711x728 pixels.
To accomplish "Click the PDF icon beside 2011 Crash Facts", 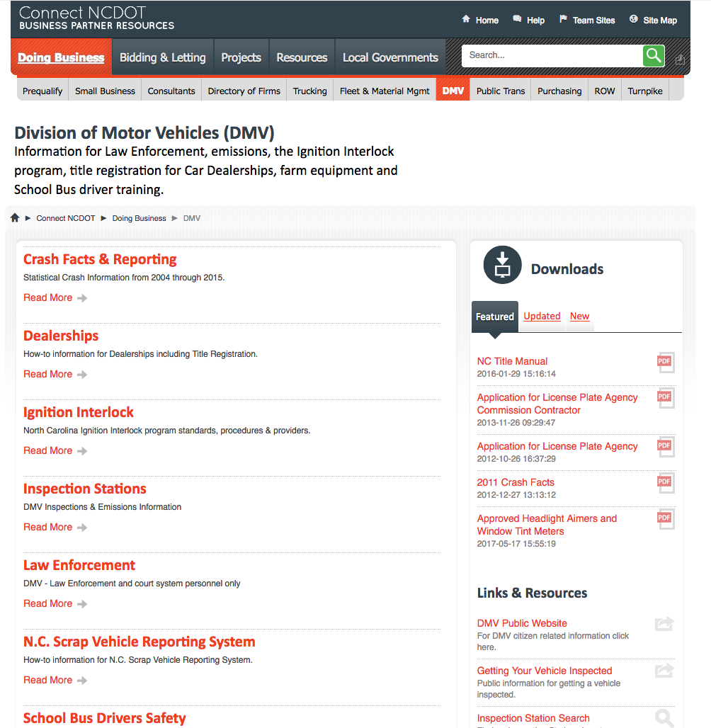I will [x=665, y=483].
